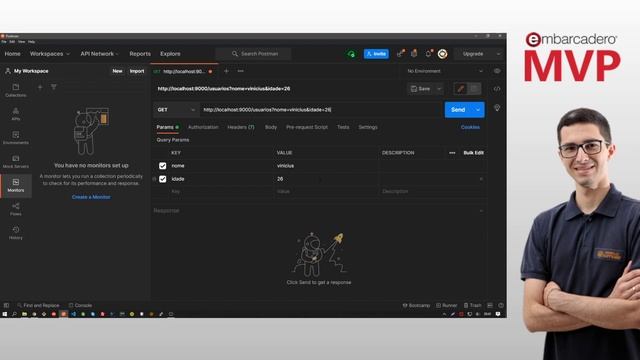
Task: Open the Environments sidebar section
Action: (16, 138)
